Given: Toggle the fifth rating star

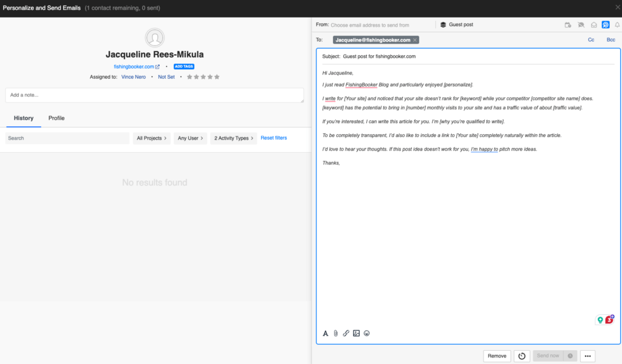Looking at the screenshot, I should pyautogui.click(x=217, y=76).
